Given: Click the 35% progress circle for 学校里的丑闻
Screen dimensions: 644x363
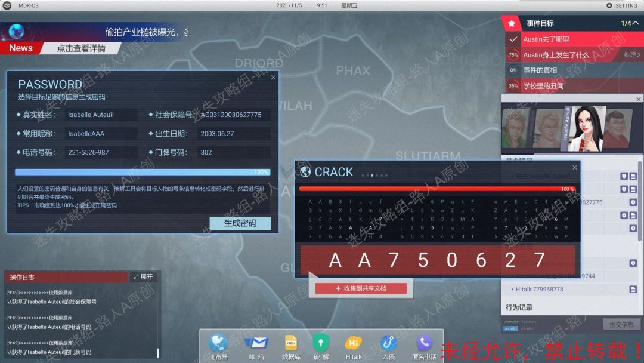Looking at the screenshot, I should (x=513, y=86).
